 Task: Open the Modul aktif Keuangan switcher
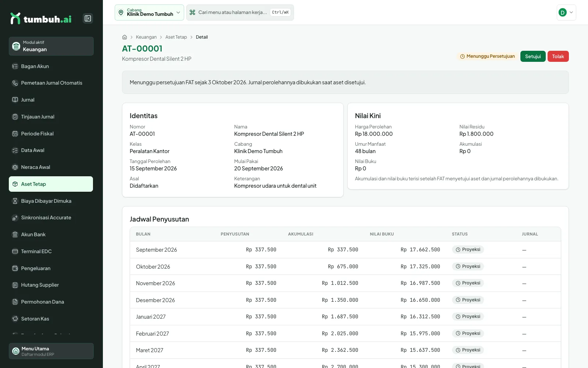(51, 46)
